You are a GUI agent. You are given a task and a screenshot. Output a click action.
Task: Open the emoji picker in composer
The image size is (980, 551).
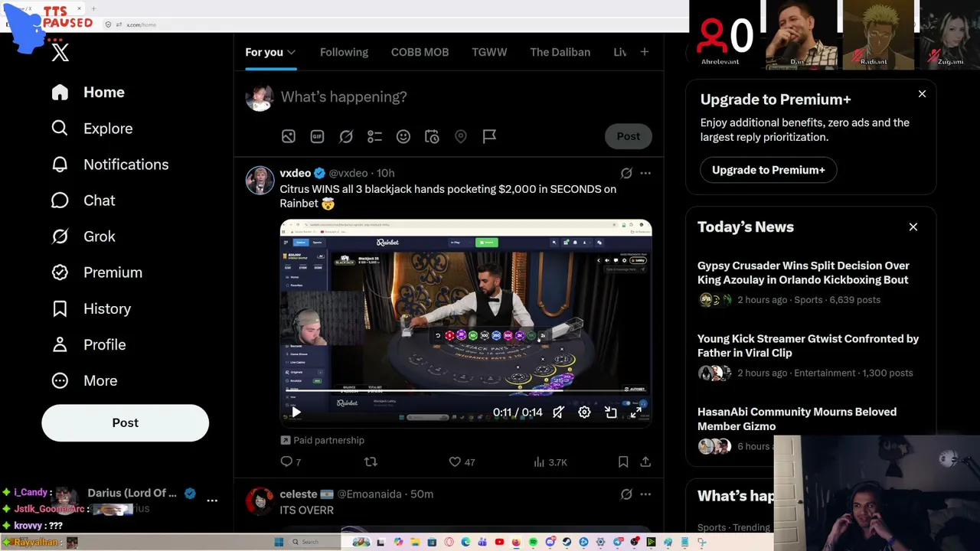403,136
